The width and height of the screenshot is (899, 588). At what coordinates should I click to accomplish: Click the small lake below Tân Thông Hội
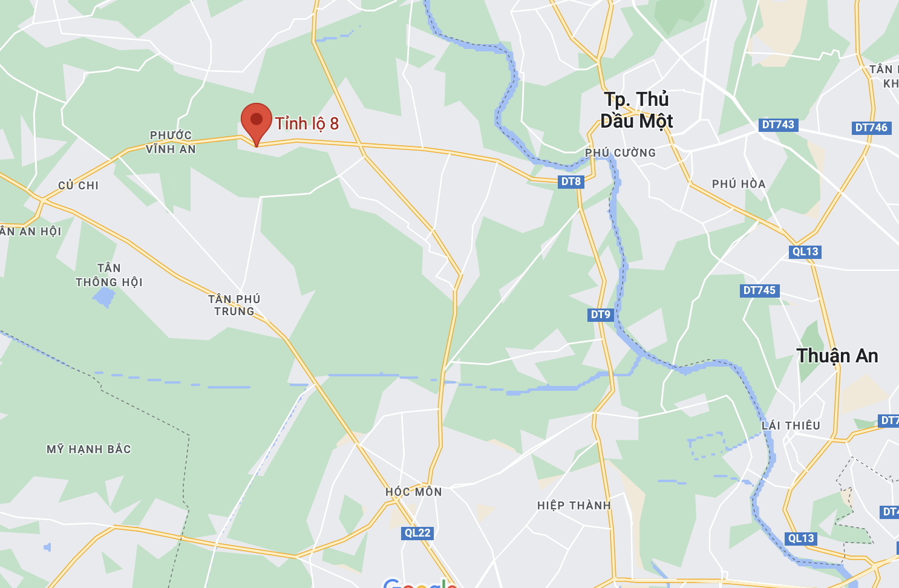click(104, 297)
